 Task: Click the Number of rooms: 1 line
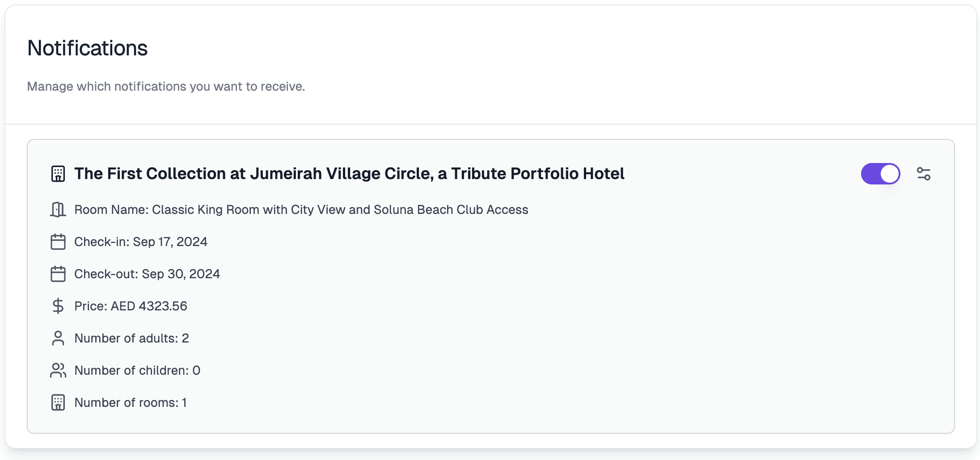[131, 402]
